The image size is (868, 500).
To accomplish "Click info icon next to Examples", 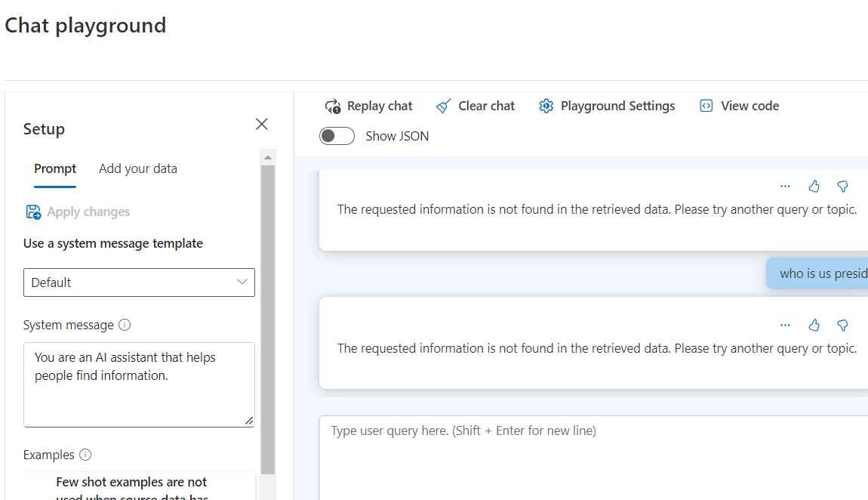I will (x=85, y=455).
